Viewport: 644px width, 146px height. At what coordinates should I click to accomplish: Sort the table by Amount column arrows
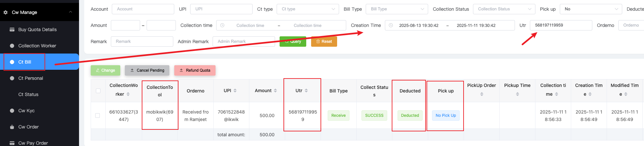tap(275, 91)
